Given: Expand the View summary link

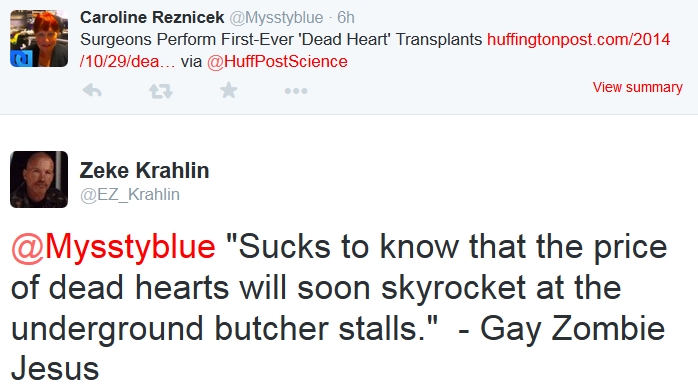Looking at the screenshot, I should [637, 87].
